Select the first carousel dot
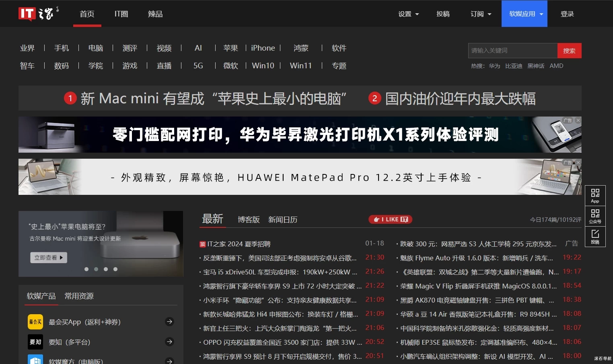Viewport: 613px width, 364px height. [x=86, y=269]
